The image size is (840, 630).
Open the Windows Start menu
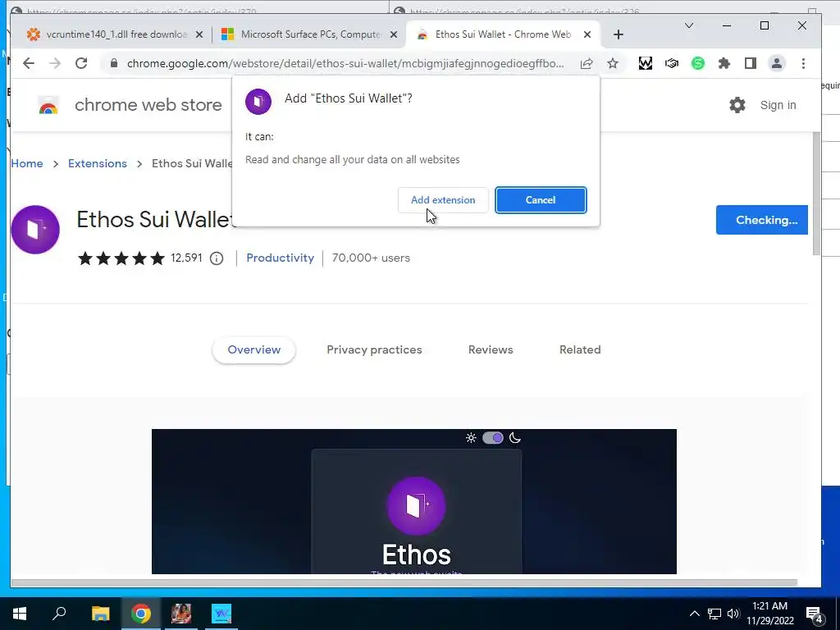point(20,614)
